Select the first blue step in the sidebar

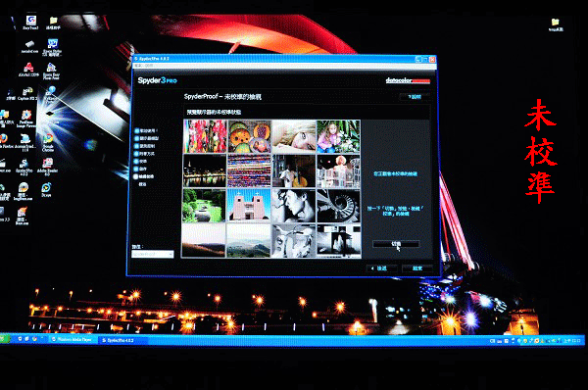146,131
